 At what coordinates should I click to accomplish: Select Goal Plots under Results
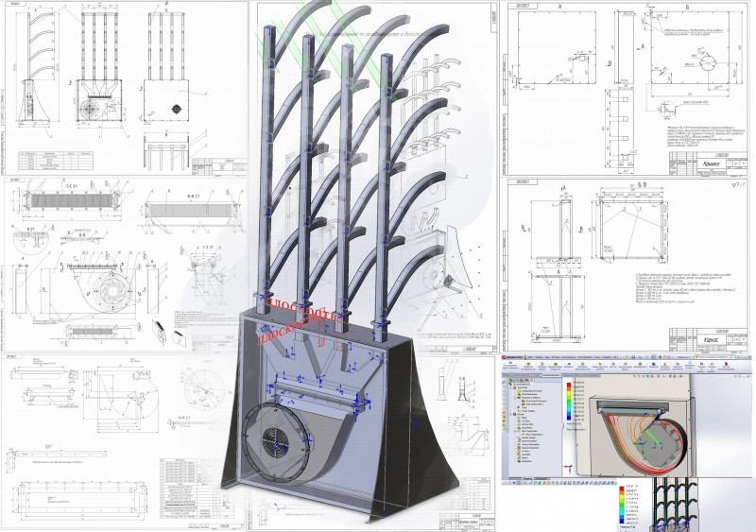click(524, 455)
